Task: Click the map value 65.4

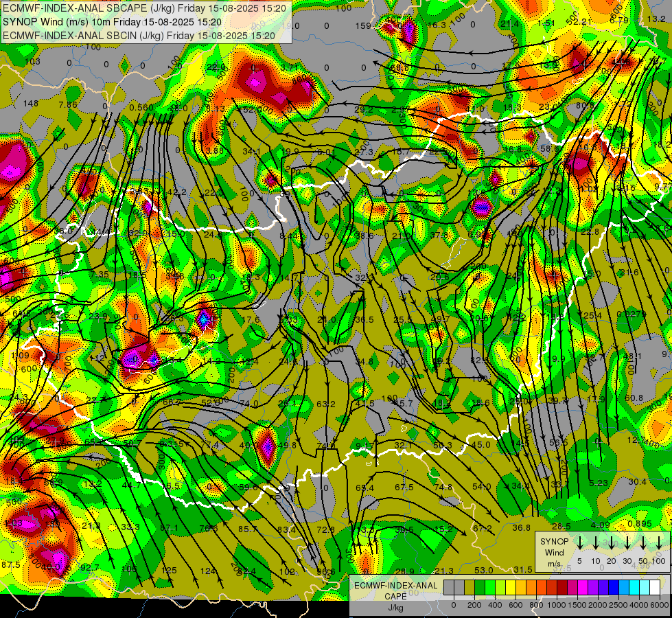Action: (x=364, y=488)
